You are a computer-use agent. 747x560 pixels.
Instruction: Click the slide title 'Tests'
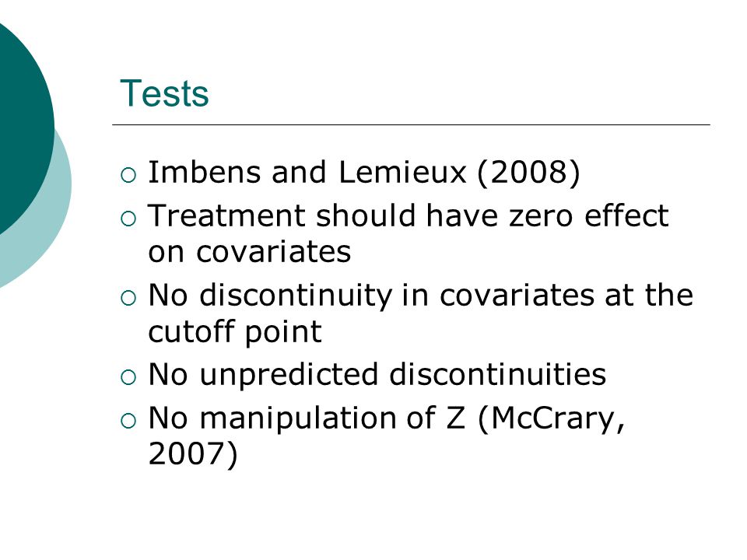pos(164,93)
